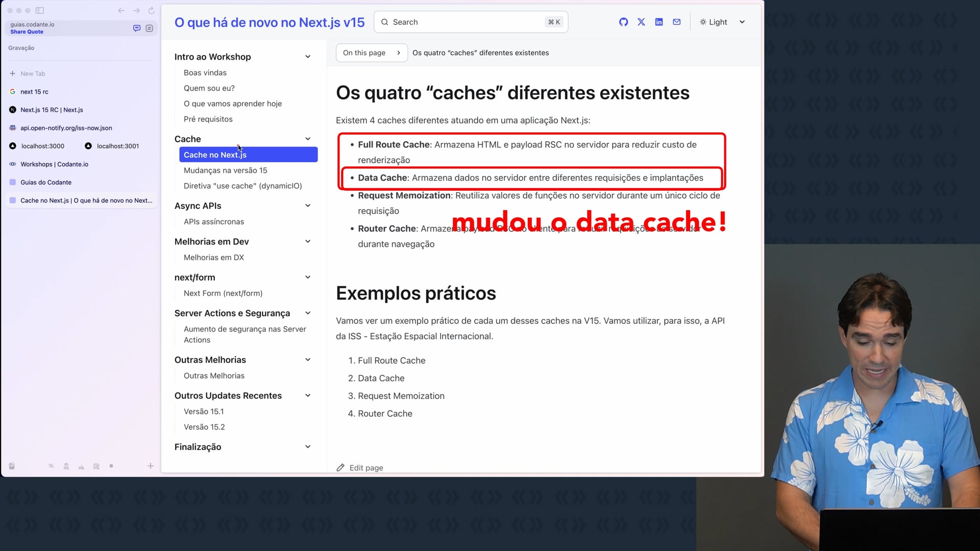Collapse the Intro ao Workshop section
The width and height of the screenshot is (980, 551).
(308, 57)
